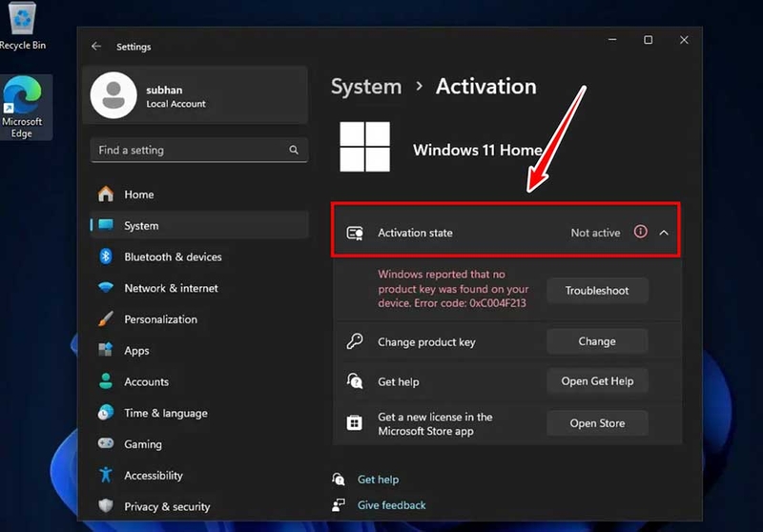Click into Find a setting search box
Image resolution: width=763 pixels, height=532 pixels.
click(x=199, y=150)
